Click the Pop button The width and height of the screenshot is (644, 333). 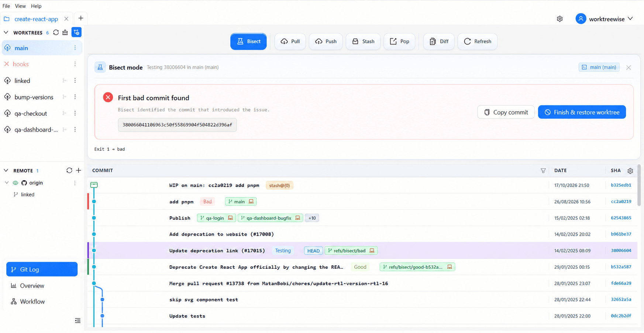click(399, 41)
